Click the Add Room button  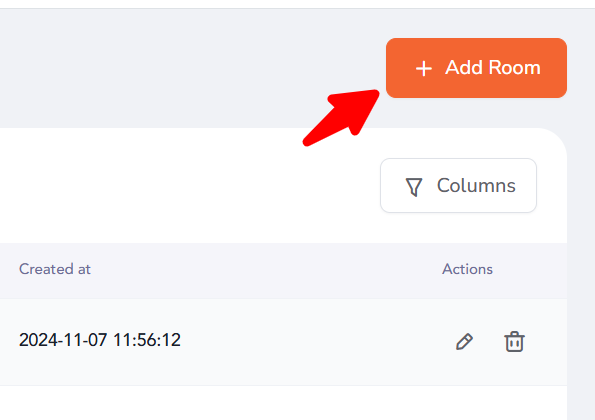click(x=476, y=68)
